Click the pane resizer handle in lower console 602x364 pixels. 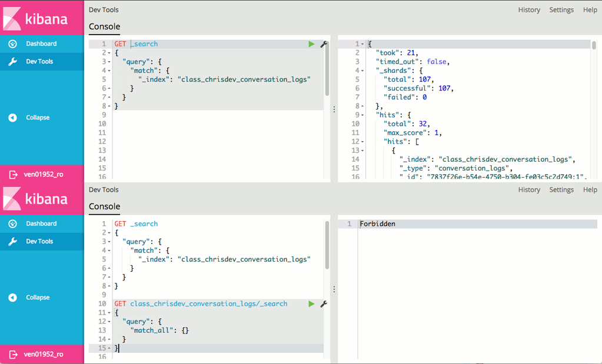334,289
